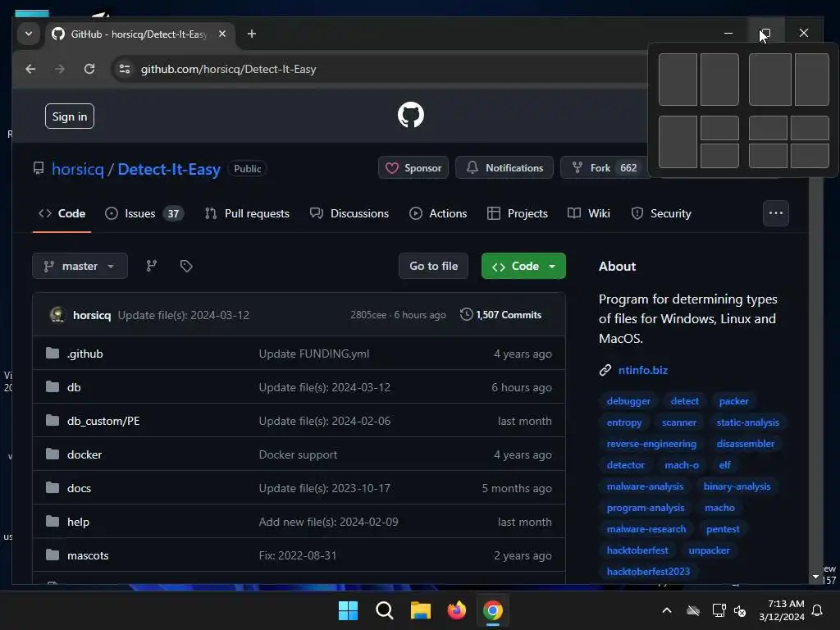Open the docs folder
This screenshot has width=840, height=630.
pyautogui.click(x=79, y=489)
